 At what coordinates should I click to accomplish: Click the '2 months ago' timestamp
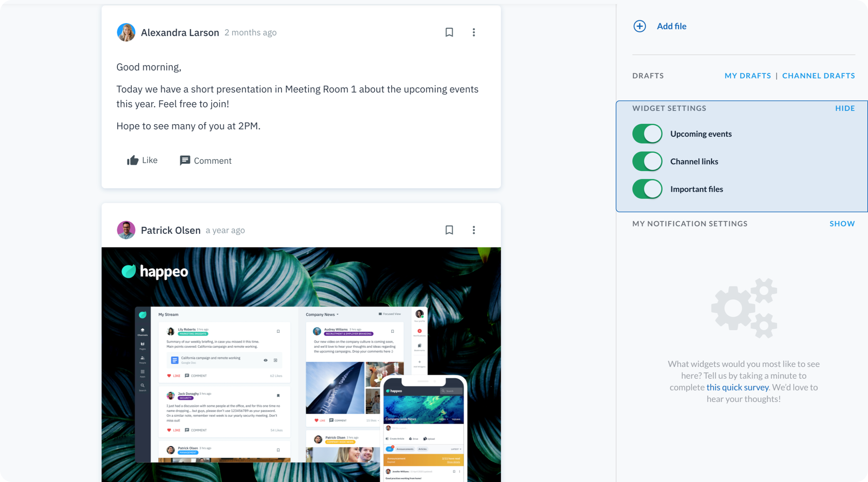(250, 33)
